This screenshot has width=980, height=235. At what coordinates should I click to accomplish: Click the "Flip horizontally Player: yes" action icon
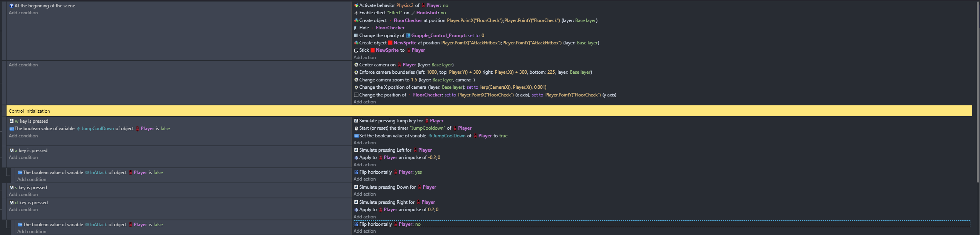pyautogui.click(x=356, y=172)
